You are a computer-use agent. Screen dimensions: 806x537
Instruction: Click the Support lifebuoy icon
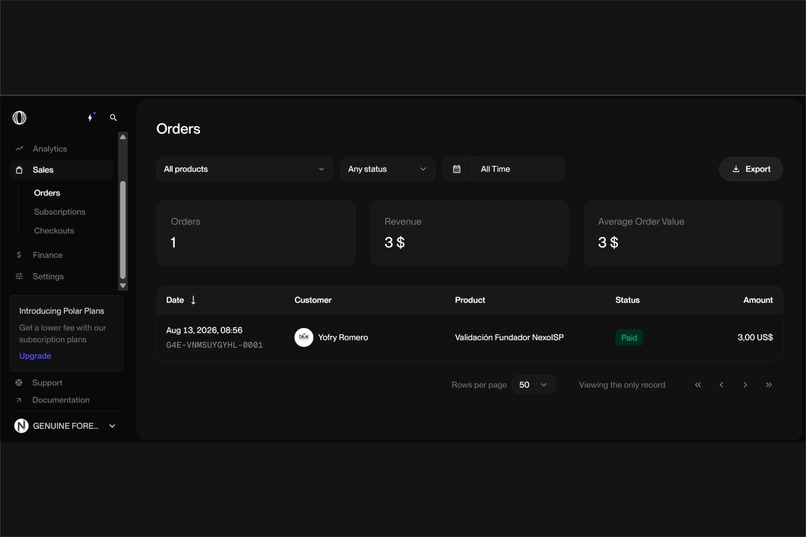[19, 383]
